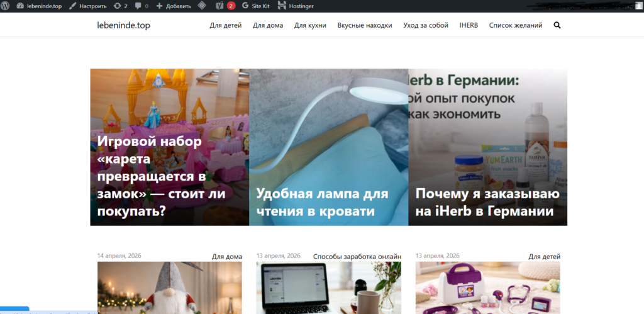Click the Способы заработка онлайн category label

357,257
